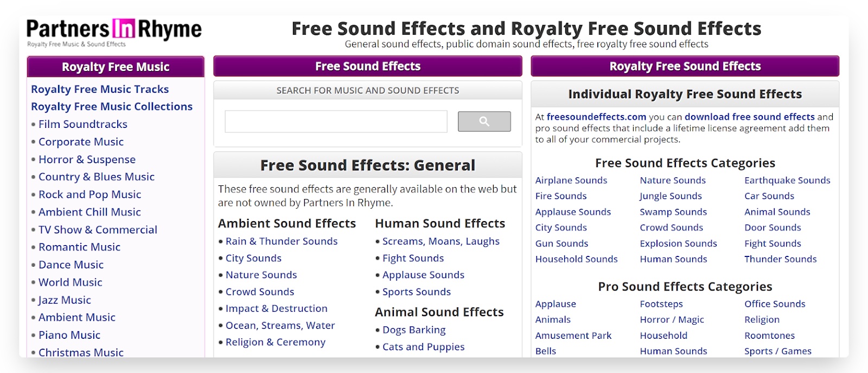The width and height of the screenshot is (868, 373).
Task: Go to Horror & Suspense music
Action: tap(87, 159)
